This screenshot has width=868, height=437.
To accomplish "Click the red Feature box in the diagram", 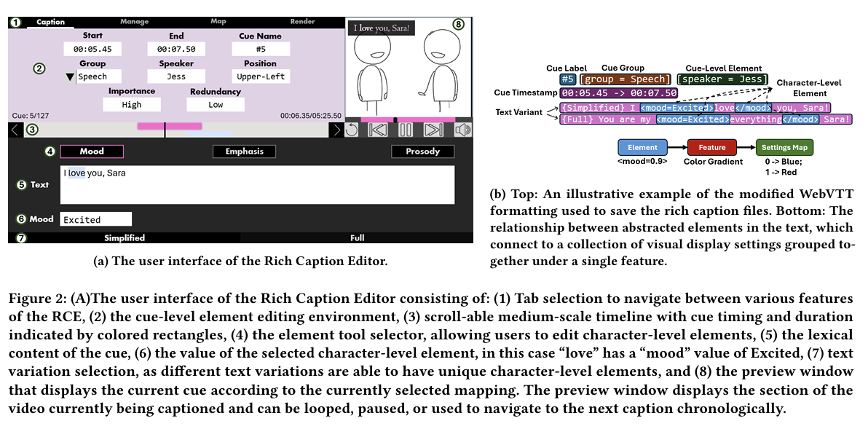I will point(712,147).
